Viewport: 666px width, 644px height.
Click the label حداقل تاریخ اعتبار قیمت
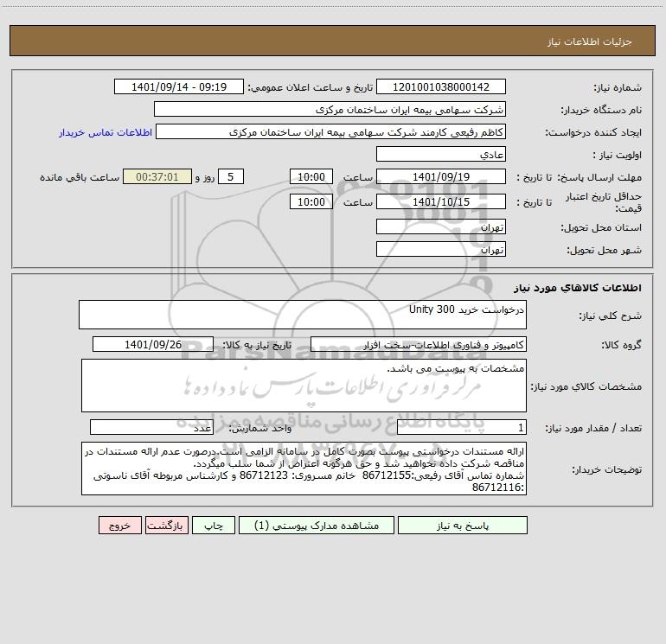[604, 202]
